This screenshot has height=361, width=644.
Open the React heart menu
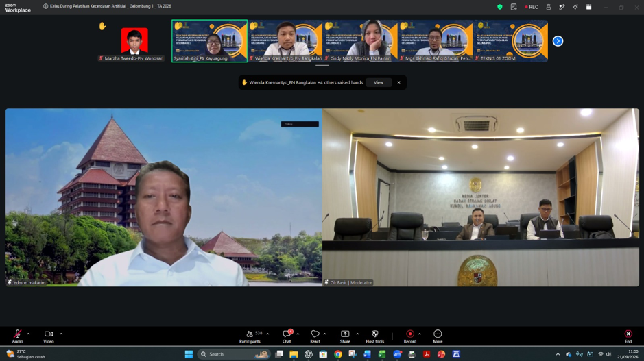pos(315,336)
